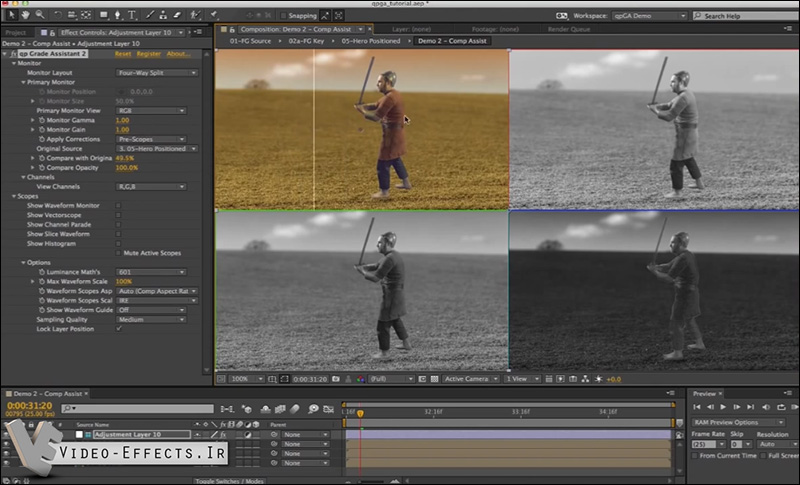
Task: Open Luminance Math's 601 dropdown
Action: click(151, 272)
